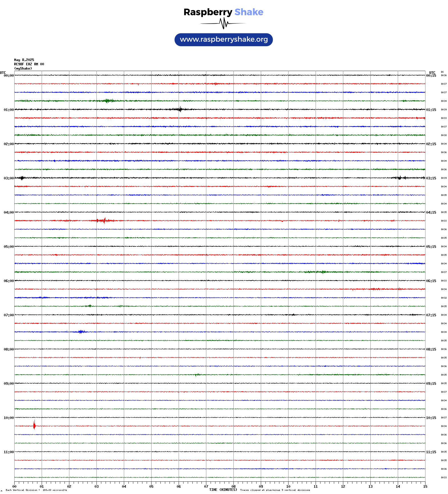Click the left UTC axis header

click(x=3, y=73)
